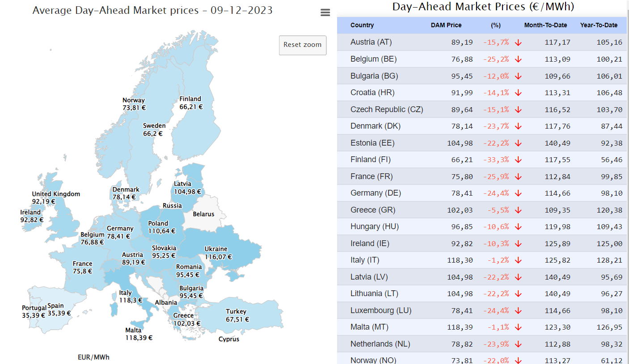Click the Reset zoom button
629x364 pixels.
[303, 45]
